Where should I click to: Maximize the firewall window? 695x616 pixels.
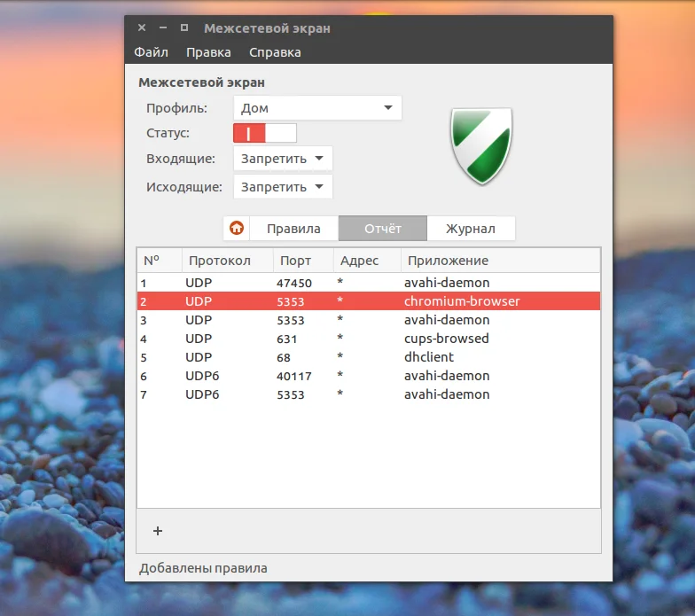184,27
